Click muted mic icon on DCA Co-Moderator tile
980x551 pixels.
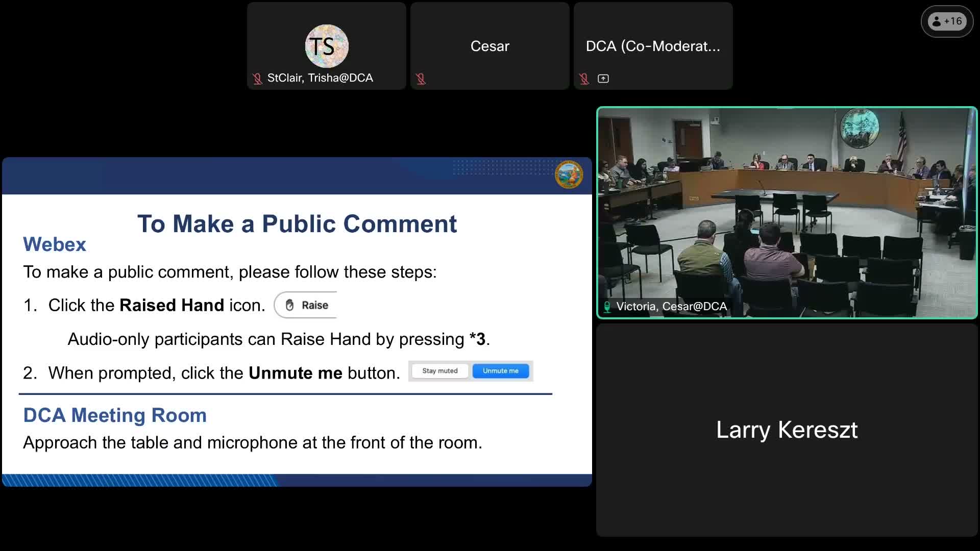[584, 79]
